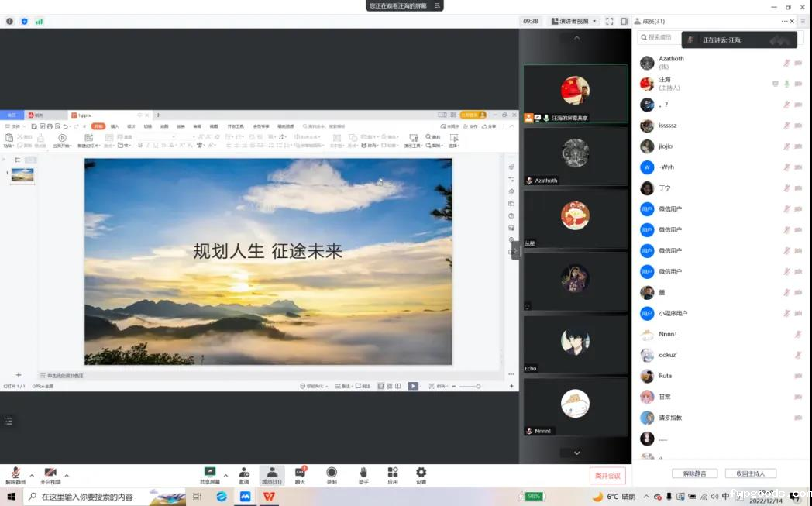This screenshot has width=812, height=506.
Task: Open the 聊天 chat panel
Action: click(300, 474)
